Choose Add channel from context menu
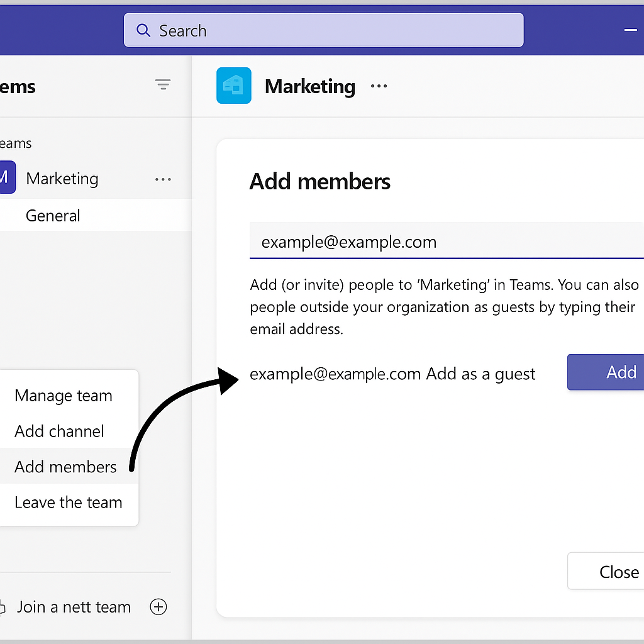 59,431
